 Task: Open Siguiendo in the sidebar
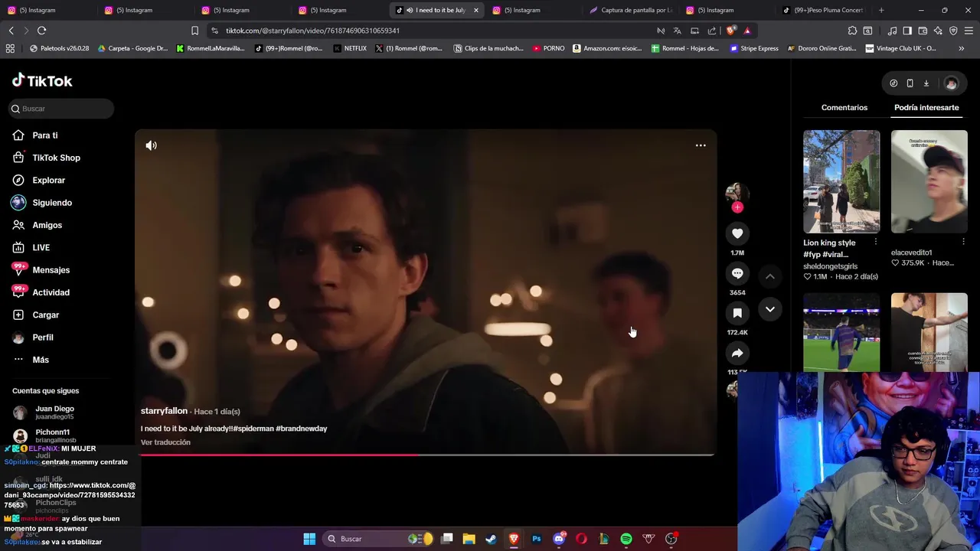click(x=52, y=203)
